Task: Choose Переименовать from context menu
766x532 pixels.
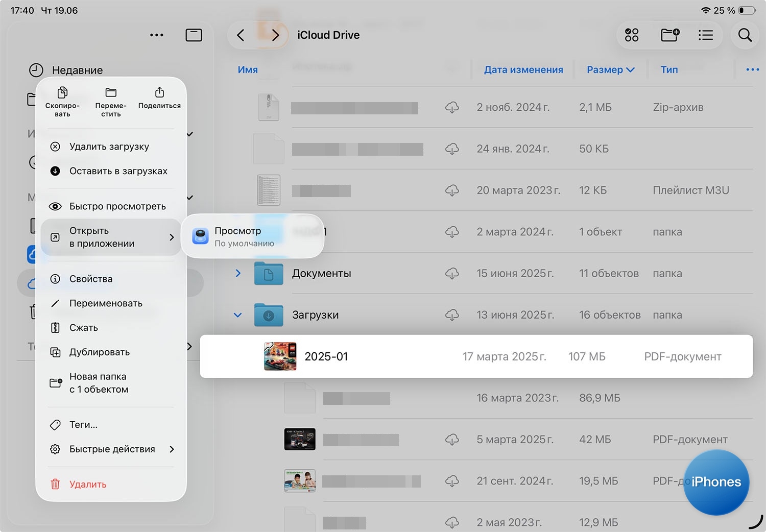Action: [x=106, y=303]
